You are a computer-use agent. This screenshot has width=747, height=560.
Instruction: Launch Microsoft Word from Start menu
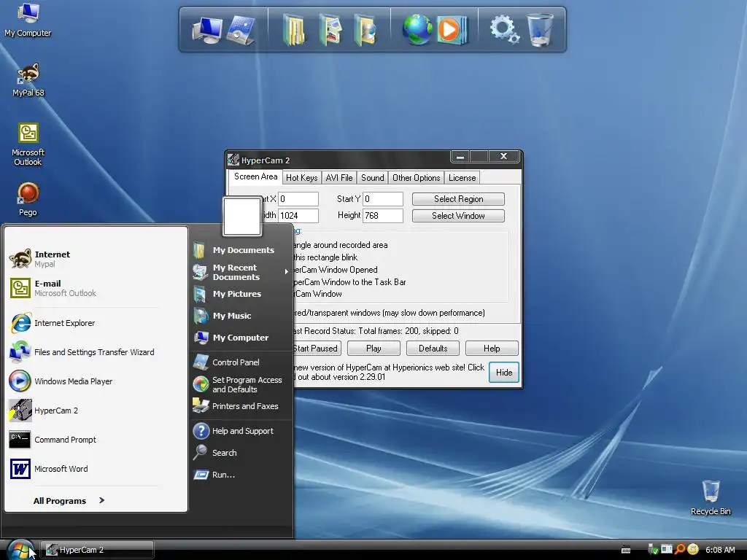pos(96,469)
